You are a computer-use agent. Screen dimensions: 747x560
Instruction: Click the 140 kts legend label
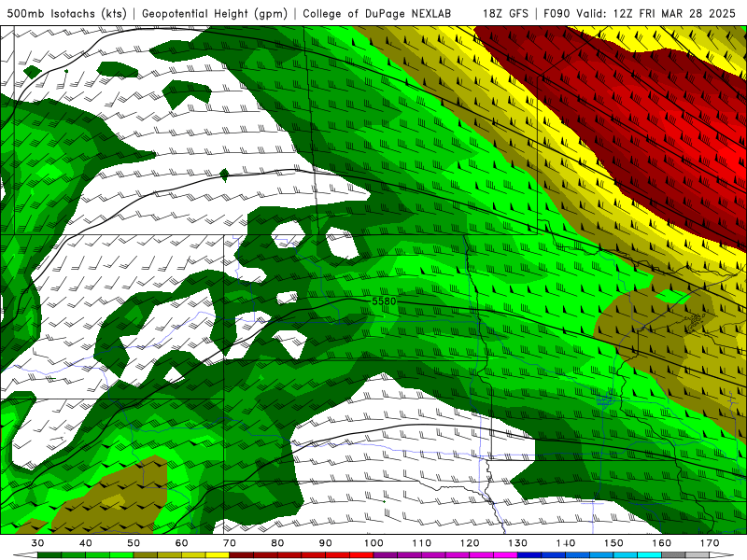pyautogui.click(x=566, y=543)
